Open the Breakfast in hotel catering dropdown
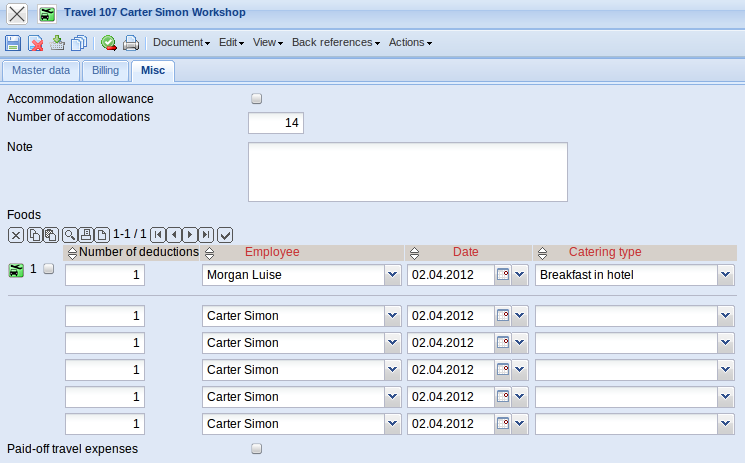This screenshot has height=463, width=745. 725,275
